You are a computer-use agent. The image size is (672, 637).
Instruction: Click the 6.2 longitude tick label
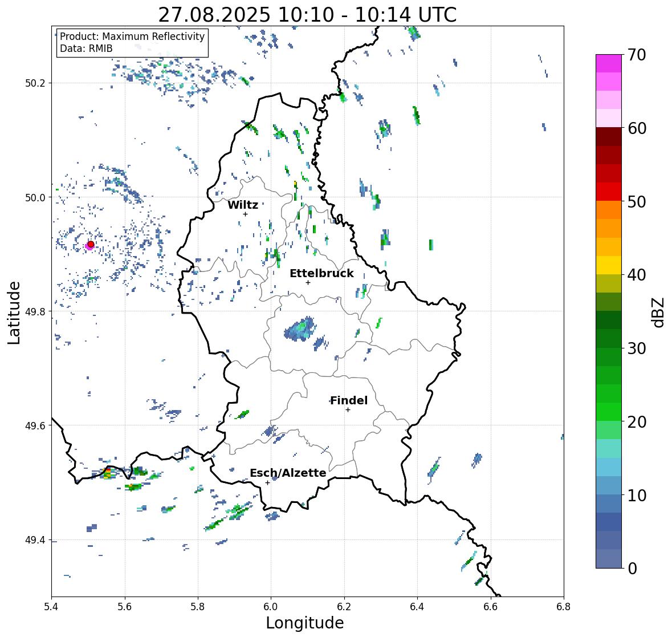tap(344, 607)
